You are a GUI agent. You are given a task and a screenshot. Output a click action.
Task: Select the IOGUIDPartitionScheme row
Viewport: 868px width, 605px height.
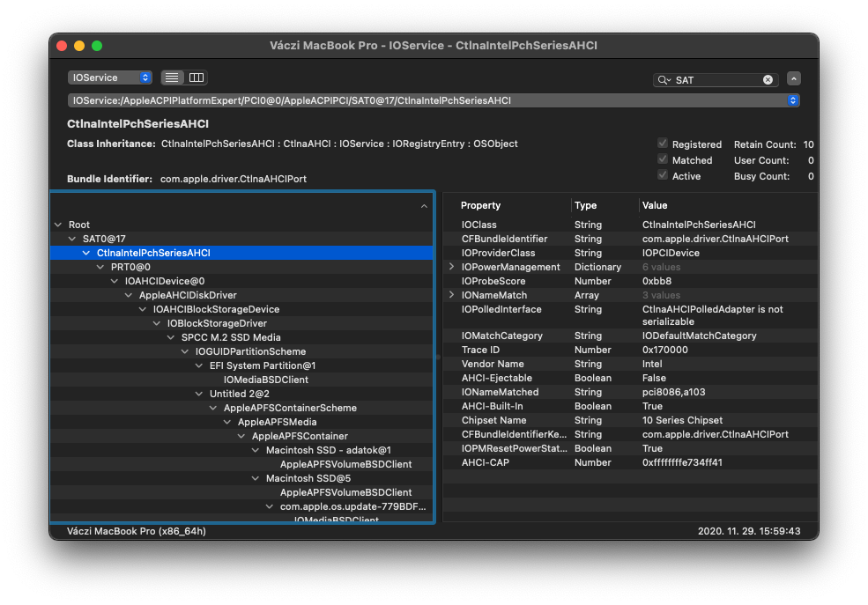click(x=242, y=351)
